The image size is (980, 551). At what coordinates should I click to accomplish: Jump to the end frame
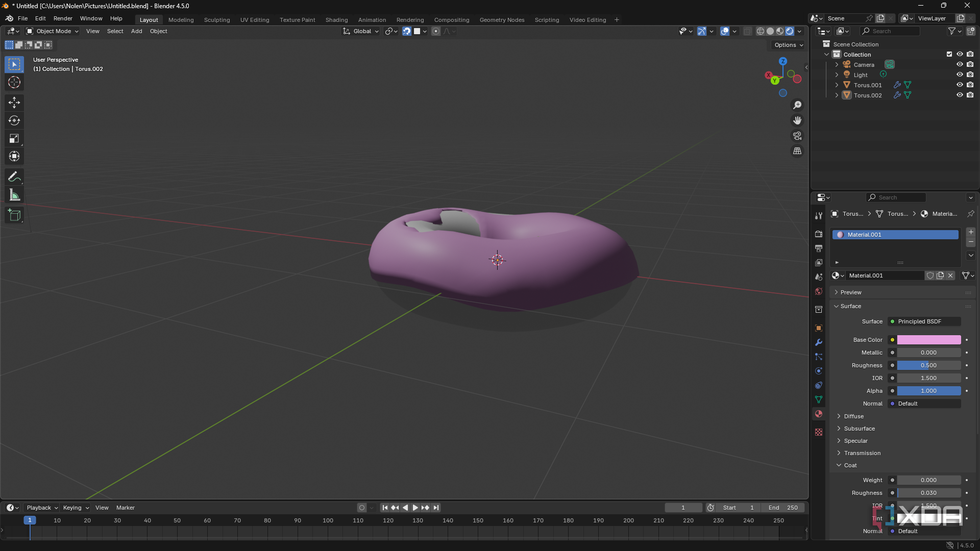point(436,508)
